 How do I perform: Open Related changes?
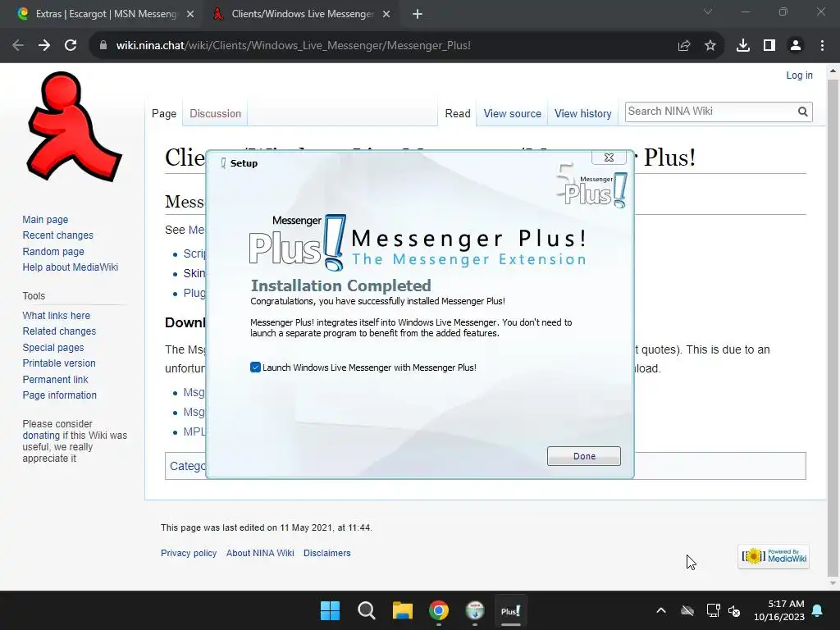pos(59,331)
